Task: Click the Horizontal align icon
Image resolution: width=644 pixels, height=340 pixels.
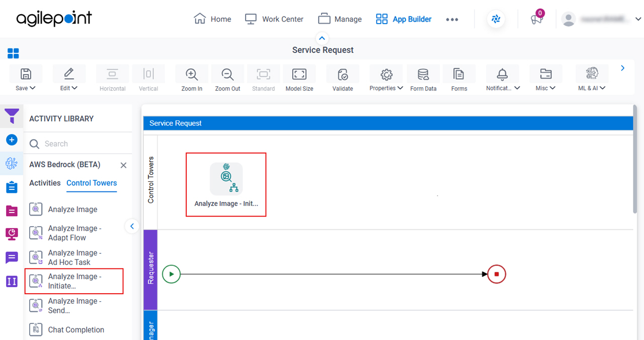Action: (112, 74)
